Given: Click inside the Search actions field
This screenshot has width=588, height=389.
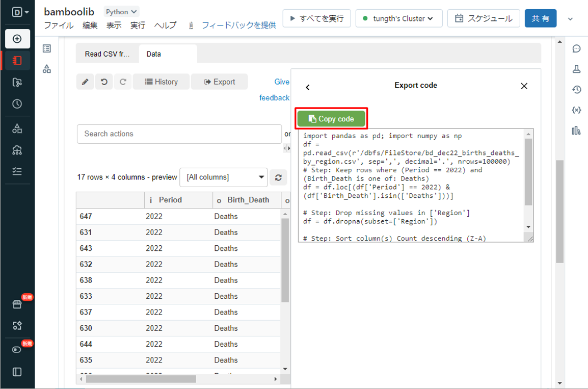Looking at the screenshot, I should [179, 134].
